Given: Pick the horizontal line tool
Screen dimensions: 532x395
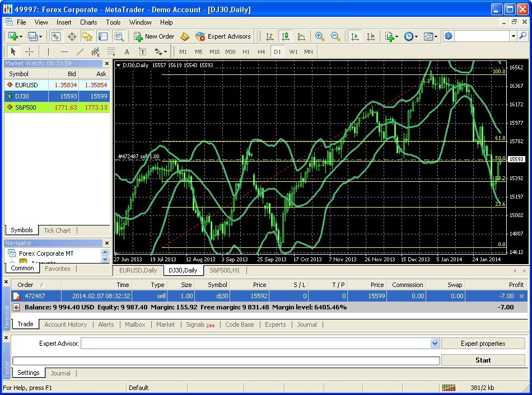Looking at the screenshot, I should 64,51.
